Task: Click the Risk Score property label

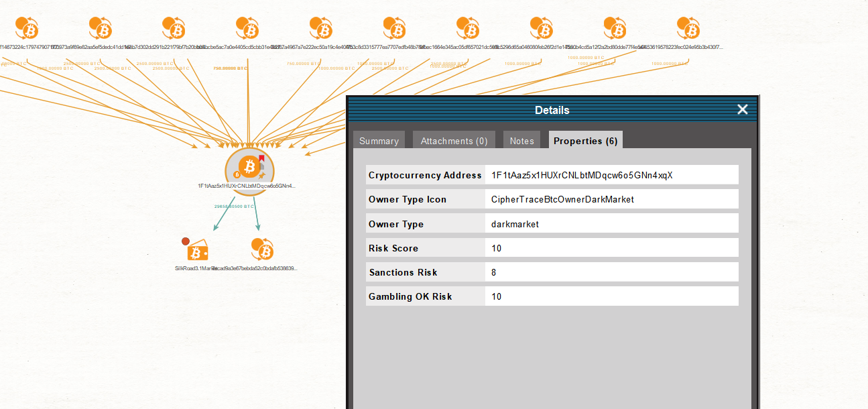Action: [425, 248]
